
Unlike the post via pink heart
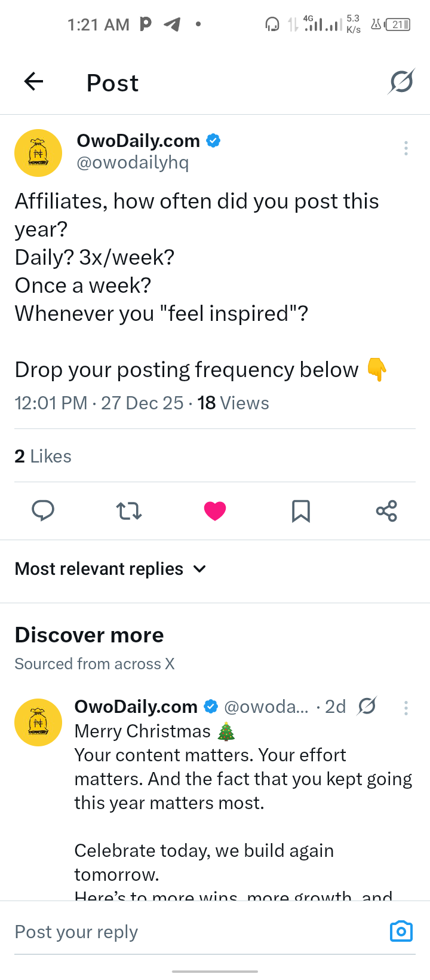pyautogui.click(x=215, y=511)
